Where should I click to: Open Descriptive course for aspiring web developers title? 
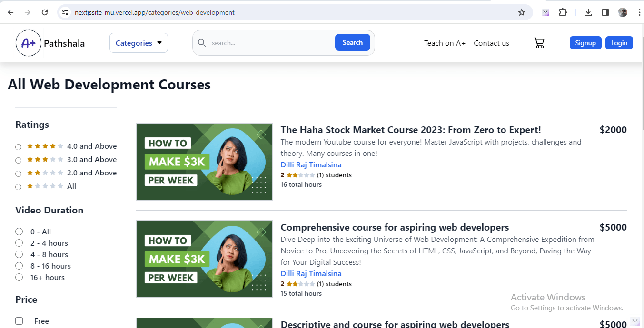point(395,324)
